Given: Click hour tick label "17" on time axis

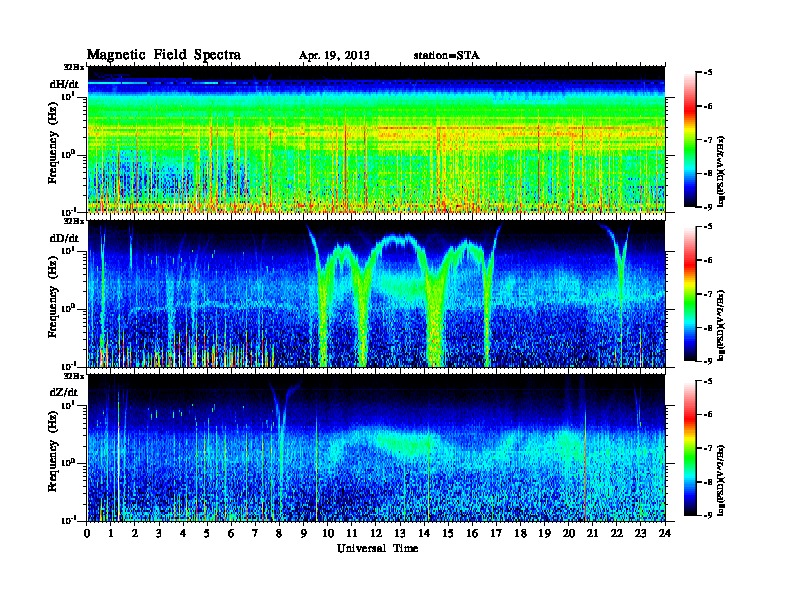Looking at the screenshot, I should click(496, 533).
